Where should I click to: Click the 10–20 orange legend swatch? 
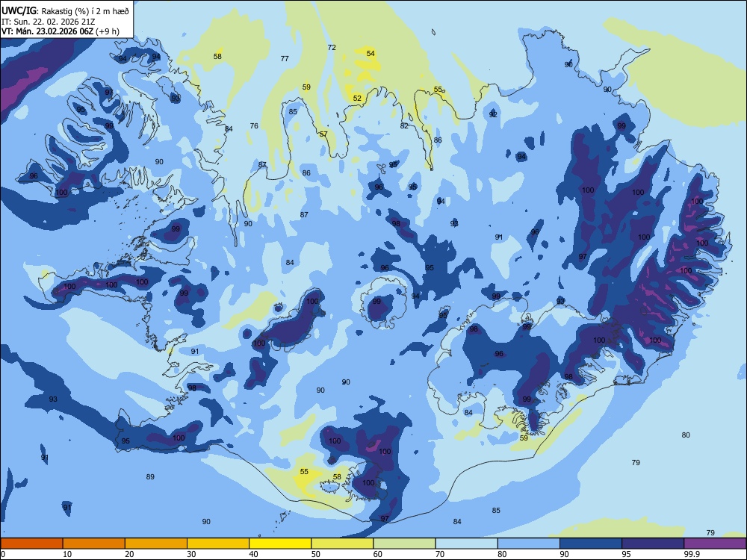[x=94, y=544]
